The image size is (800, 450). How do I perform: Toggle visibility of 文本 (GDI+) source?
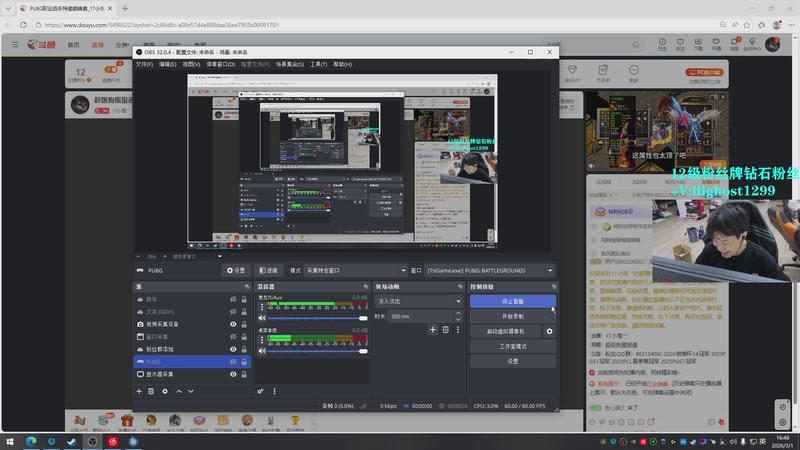pyautogui.click(x=233, y=312)
